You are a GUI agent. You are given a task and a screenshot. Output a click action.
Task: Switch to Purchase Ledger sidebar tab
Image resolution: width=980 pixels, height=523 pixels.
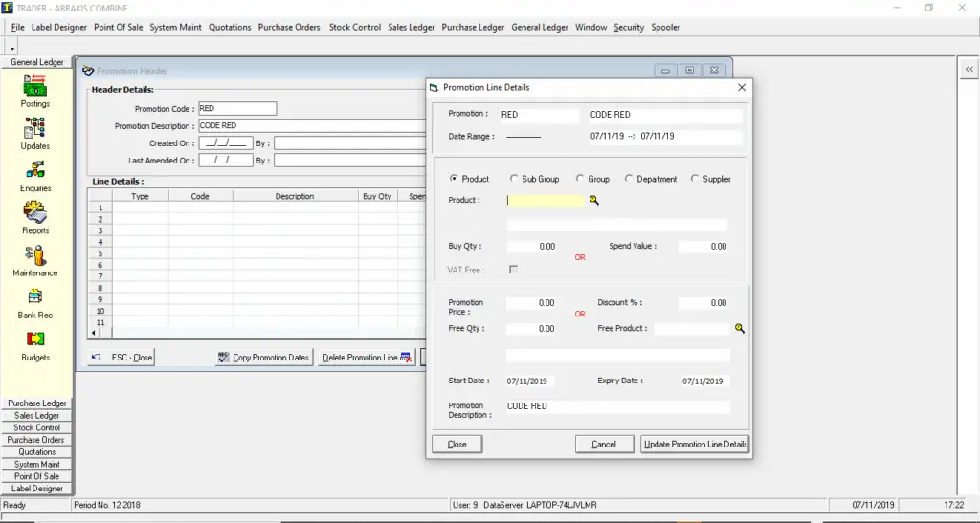tap(37, 403)
